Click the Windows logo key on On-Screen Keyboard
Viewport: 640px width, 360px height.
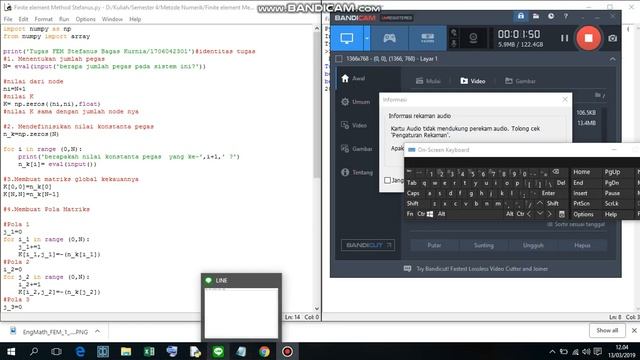click(430, 214)
